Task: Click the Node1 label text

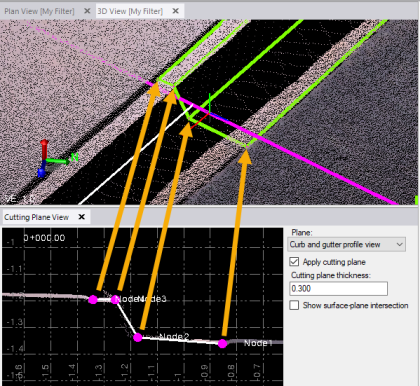Action: [x=258, y=343]
